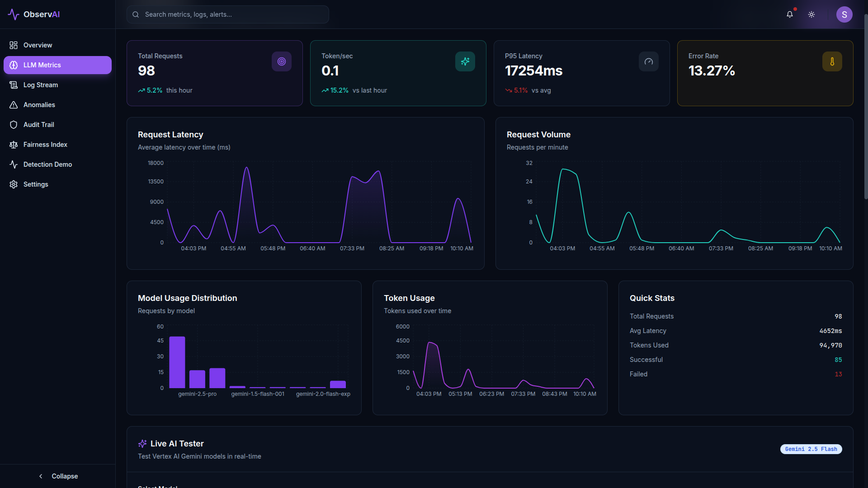Open Fairness Index page
The height and width of the screenshot is (488, 868).
point(45,145)
